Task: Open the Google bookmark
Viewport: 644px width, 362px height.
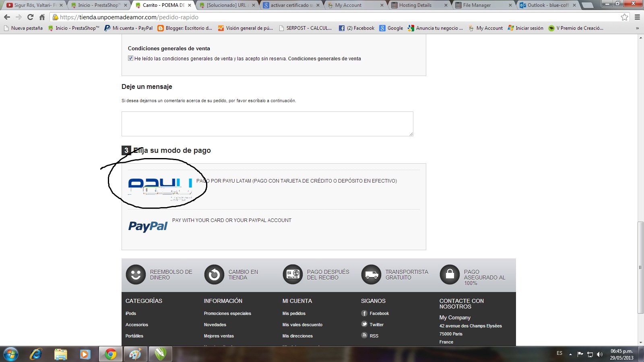Action: [391, 28]
